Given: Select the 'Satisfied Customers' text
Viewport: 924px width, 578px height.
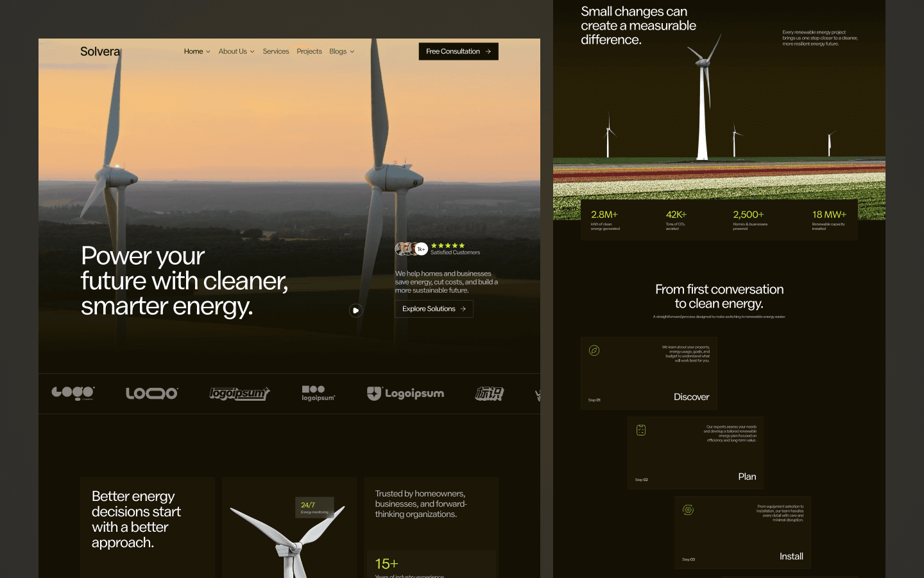Looking at the screenshot, I should point(455,252).
